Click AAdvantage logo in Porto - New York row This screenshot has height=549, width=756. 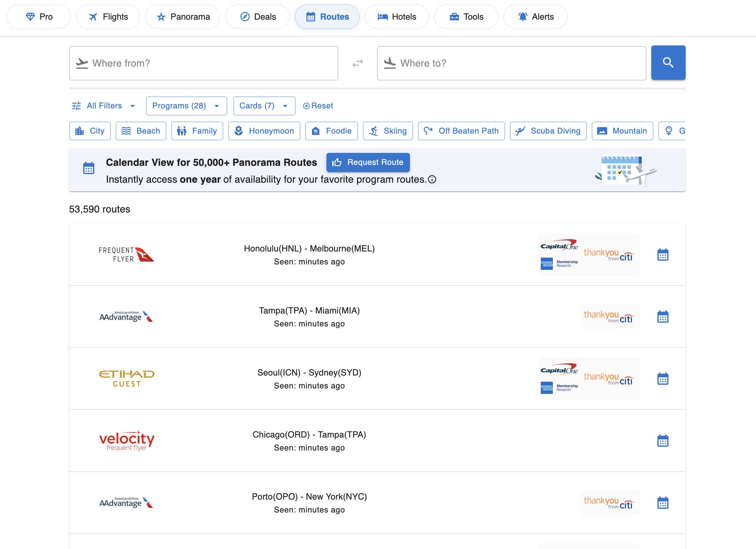point(127,503)
